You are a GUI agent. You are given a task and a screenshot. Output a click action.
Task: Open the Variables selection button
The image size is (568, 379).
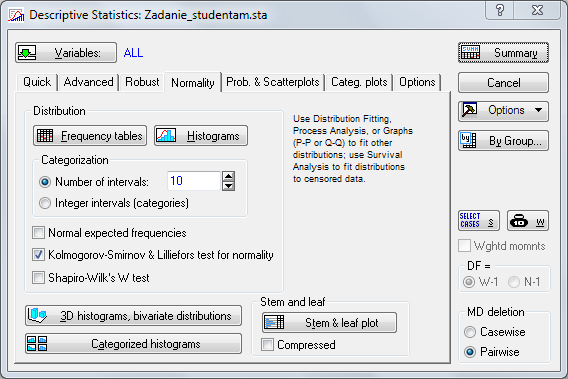click(x=66, y=53)
